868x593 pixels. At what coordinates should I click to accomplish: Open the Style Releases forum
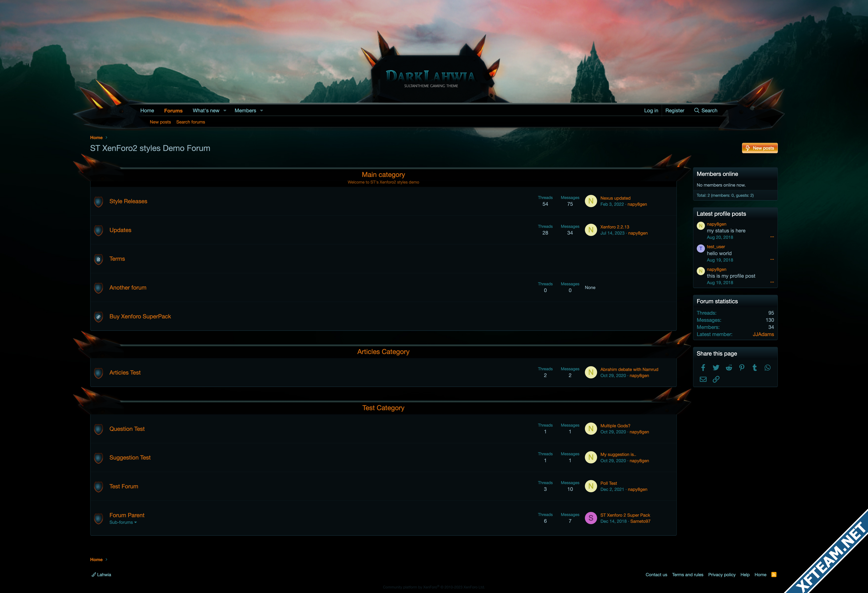[x=128, y=201]
